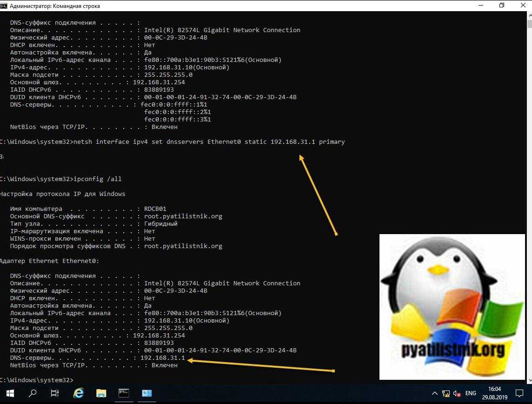This screenshot has height=404, width=532.
Task: Select the Command Prompt taskbar button
Action: 124,393
